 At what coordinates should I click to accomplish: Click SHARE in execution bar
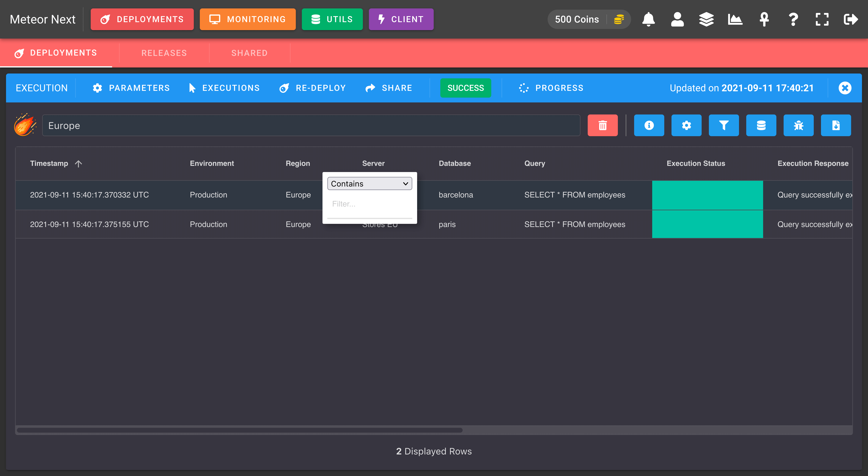pyautogui.click(x=388, y=88)
